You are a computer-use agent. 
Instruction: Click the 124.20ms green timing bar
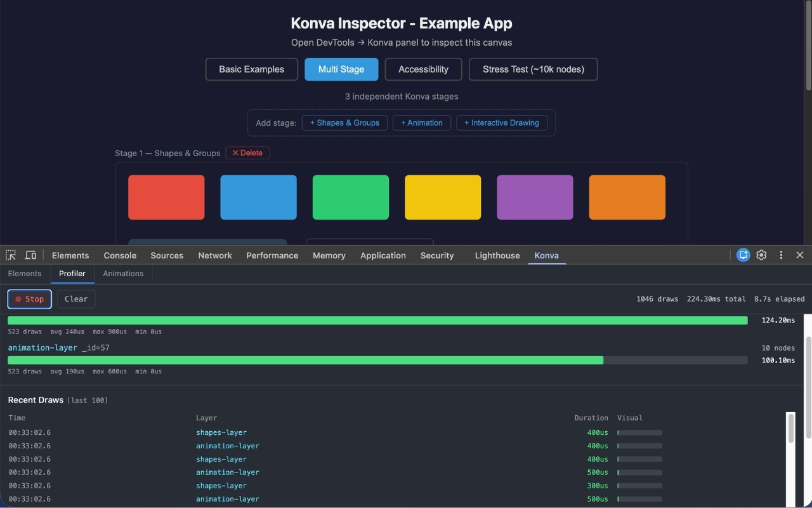click(x=377, y=321)
